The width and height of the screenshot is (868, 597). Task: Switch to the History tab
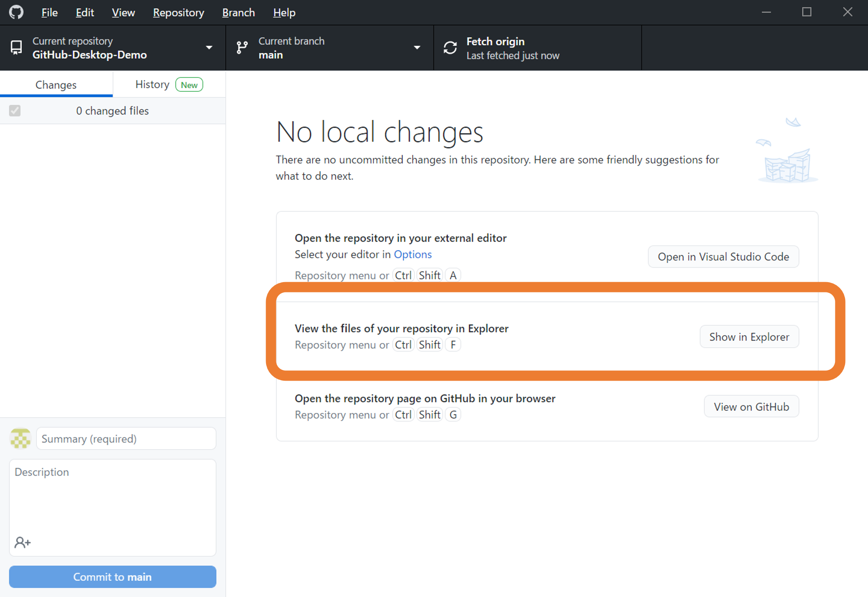tap(169, 84)
